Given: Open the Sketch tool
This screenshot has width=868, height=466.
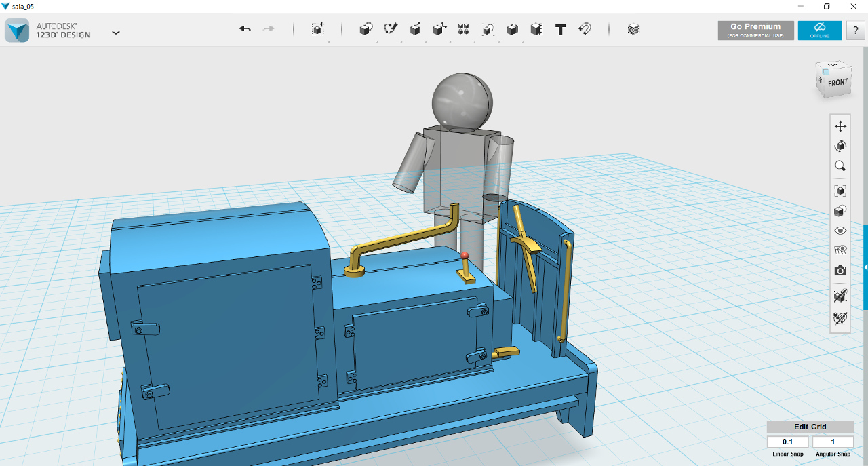Looking at the screenshot, I should coord(391,29).
